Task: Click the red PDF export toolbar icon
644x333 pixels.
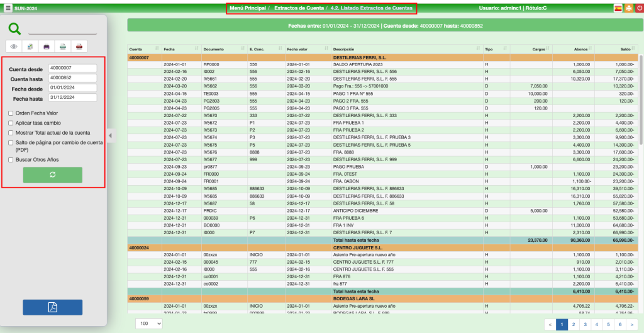Action: (x=79, y=47)
